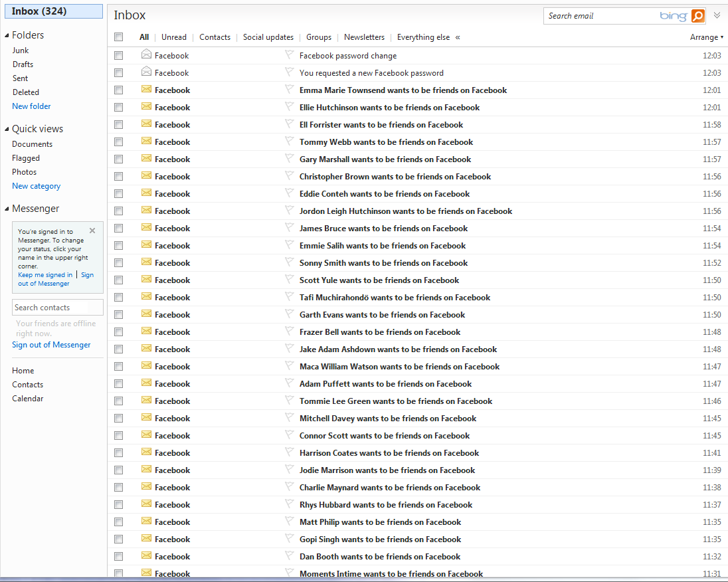
Task: Click the flag icon on Emma Marie Townsend email
Action: 289,90
